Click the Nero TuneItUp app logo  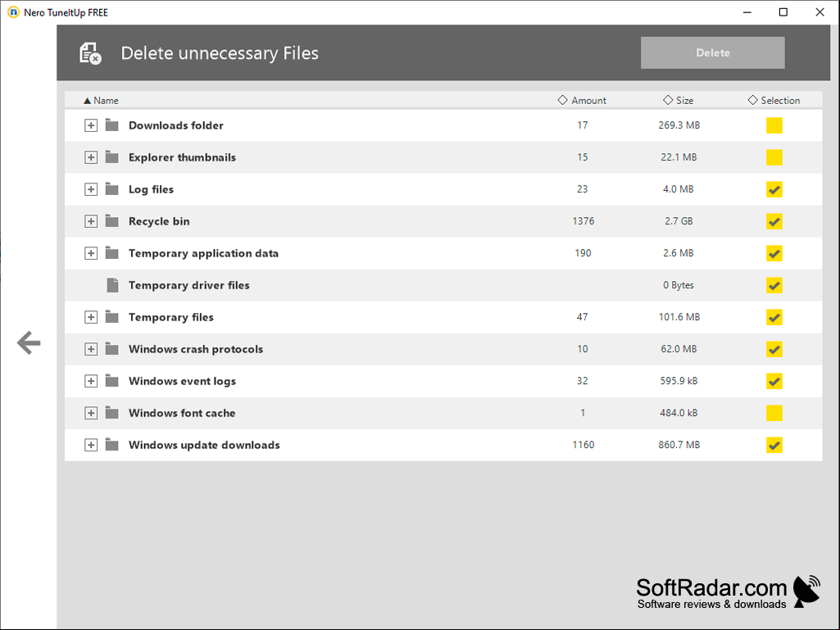click(x=13, y=11)
